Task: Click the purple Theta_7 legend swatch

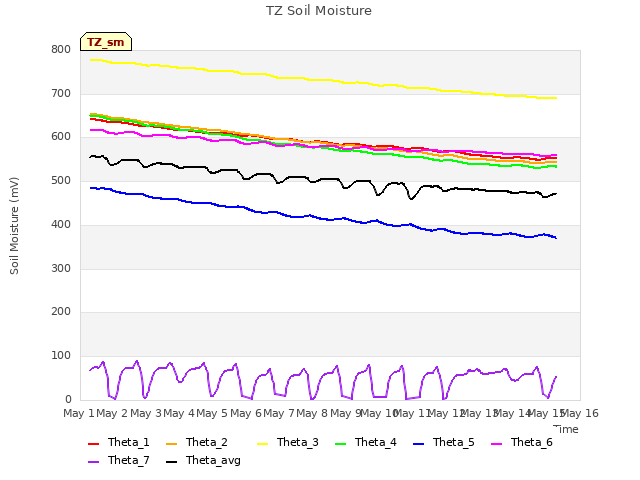Action: (93, 461)
